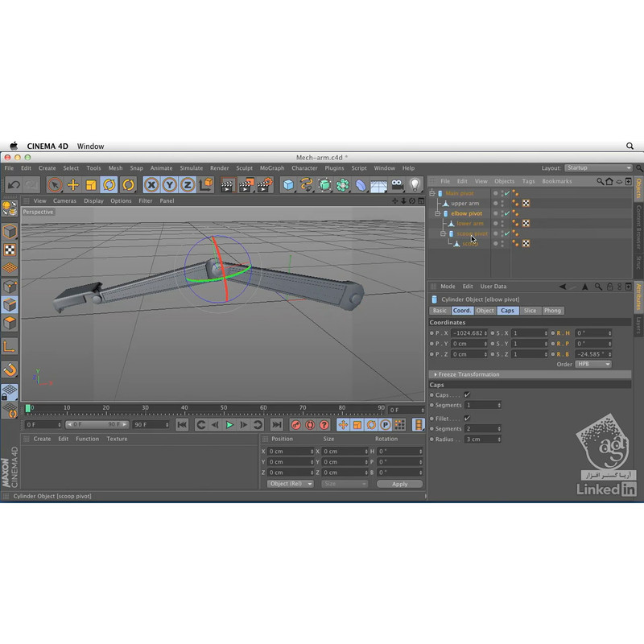The image size is (644, 644).
Task: Select the Scale tool
Action: (91, 185)
